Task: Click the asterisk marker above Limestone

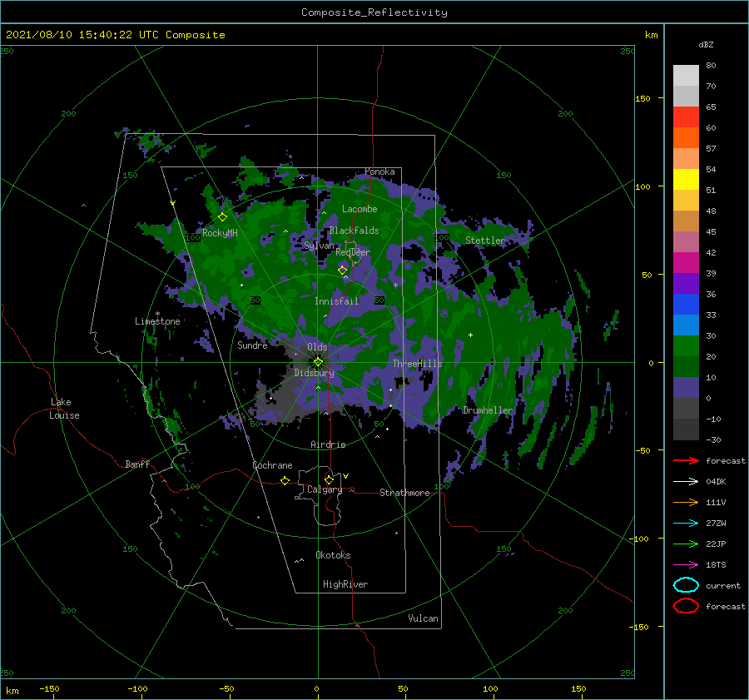Action: click(157, 314)
